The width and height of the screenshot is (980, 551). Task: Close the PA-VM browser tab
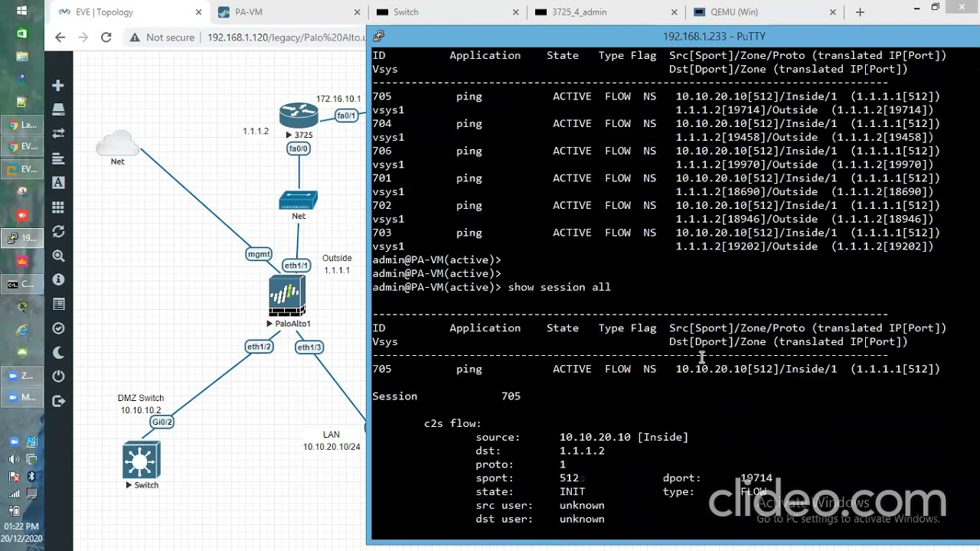pyautogui.click(x=358, y=12)
